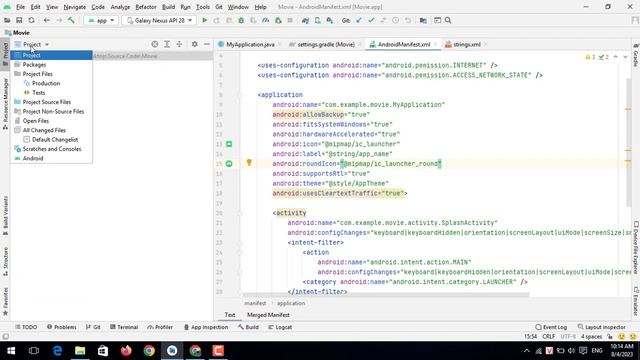Select Packages view in dropdown list
640x360 pixels.
(51, 64)
